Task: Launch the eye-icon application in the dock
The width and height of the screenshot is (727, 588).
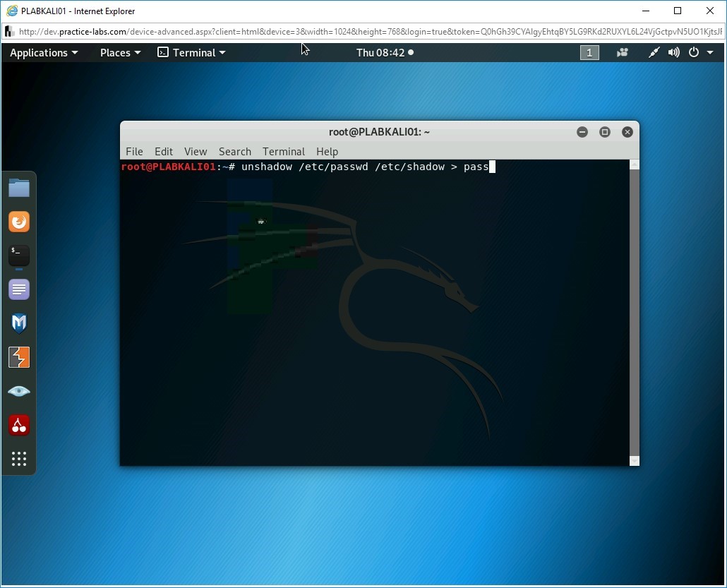Action: pyautogui.click(x=18, y=391)
